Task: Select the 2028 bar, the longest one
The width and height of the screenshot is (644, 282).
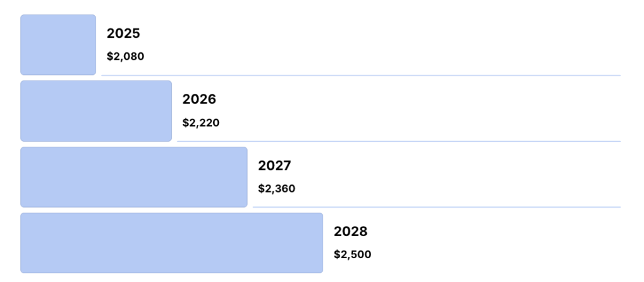Action: pos(171,243)
